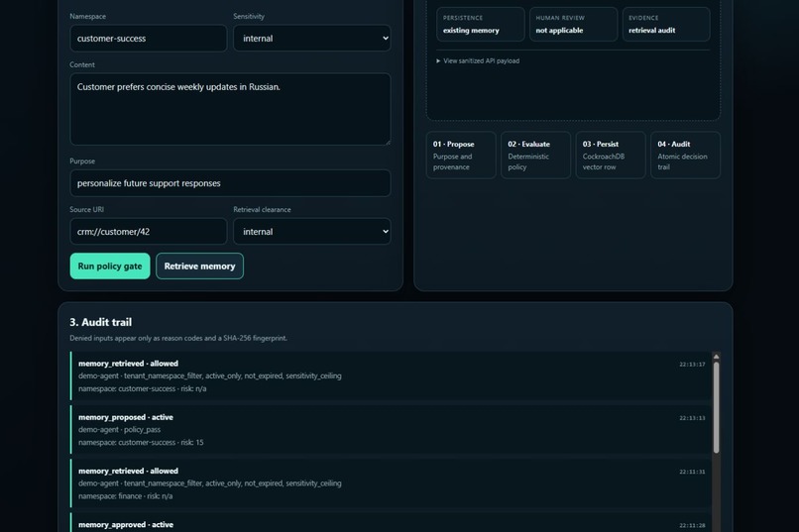
Task: Click the 02 Evaluate step card
Action: [x=535, y=156]
